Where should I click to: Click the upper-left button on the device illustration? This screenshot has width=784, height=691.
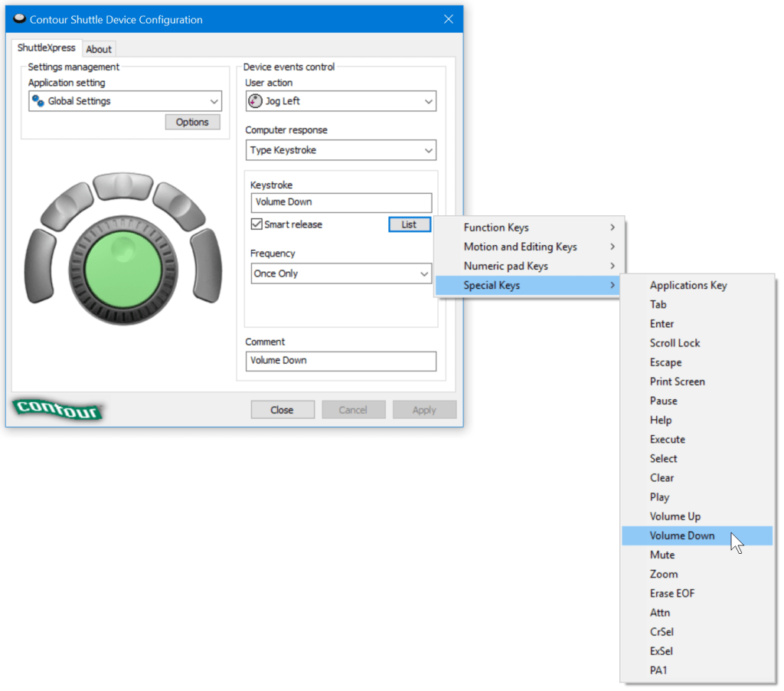[x=65, y=205]
